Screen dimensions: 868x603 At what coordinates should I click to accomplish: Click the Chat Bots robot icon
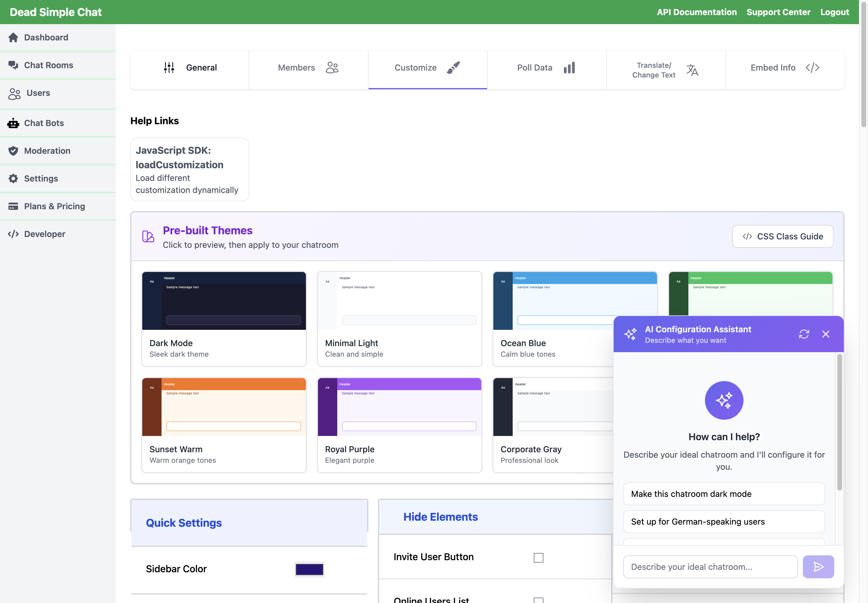[13, 123]
